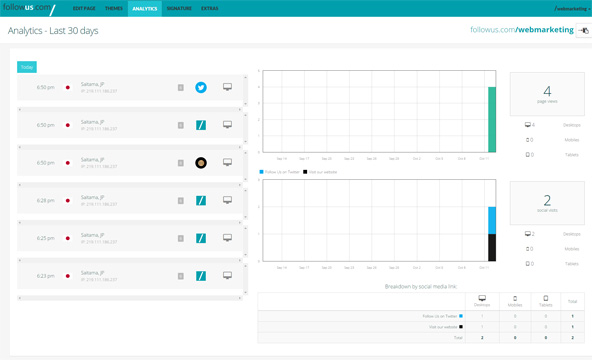
Task: Switch to the Edit Page tab
Action: [84, 8]
